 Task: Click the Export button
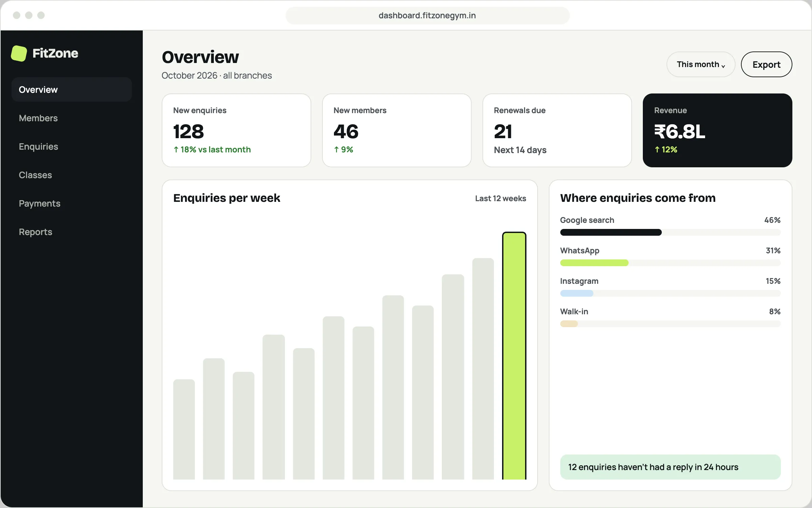coord(766,64)
